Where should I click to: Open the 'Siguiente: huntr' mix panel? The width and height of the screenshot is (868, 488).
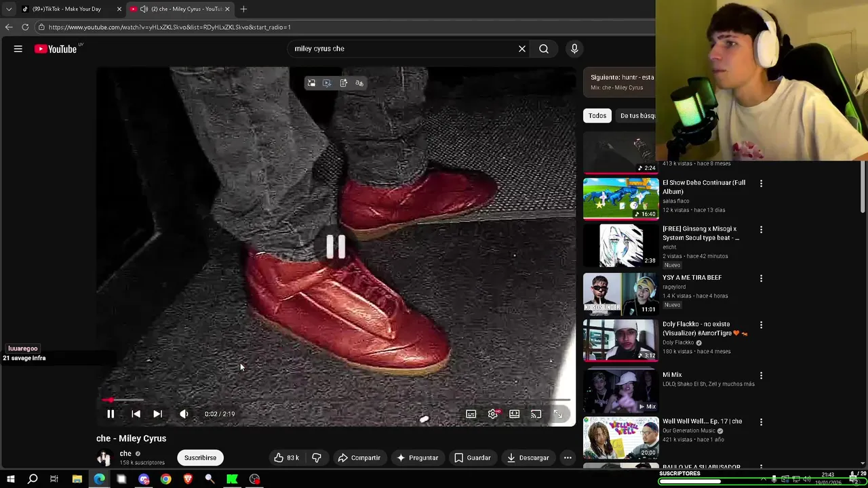pos(620,82)
